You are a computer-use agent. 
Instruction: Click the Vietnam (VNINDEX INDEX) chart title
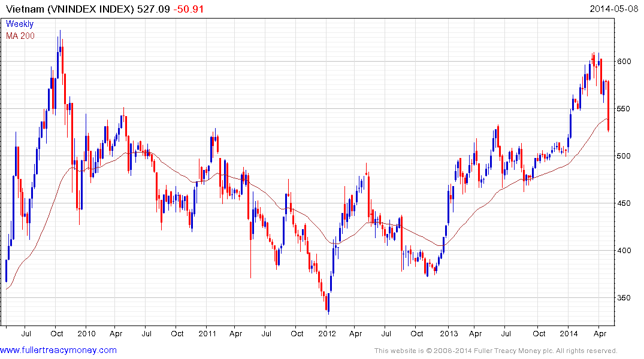(x=70, y=9)
